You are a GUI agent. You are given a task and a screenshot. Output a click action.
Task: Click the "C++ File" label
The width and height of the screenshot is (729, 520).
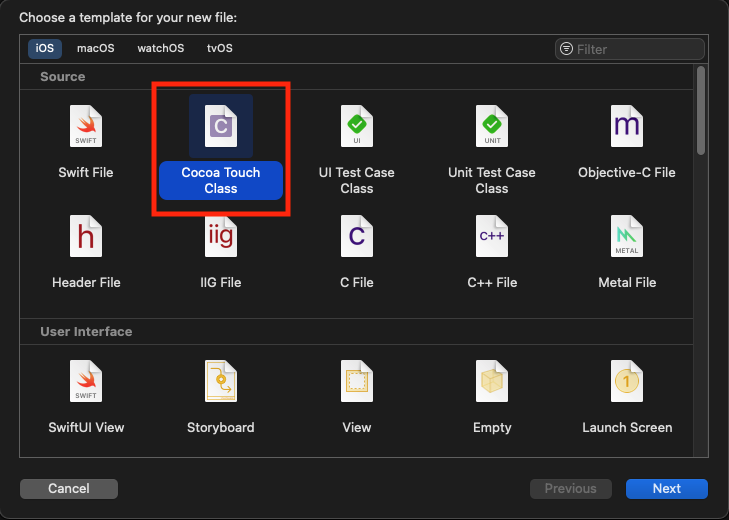[492, 282]
